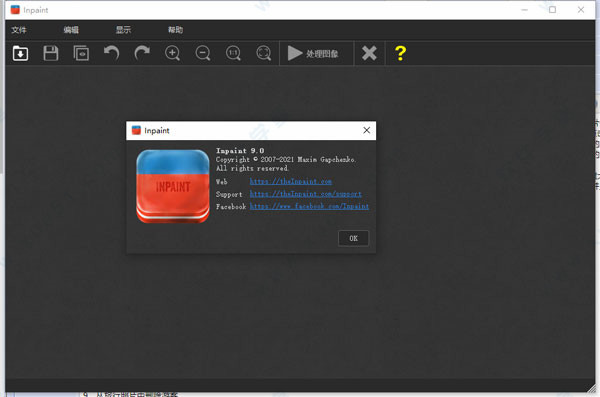
Task: Redo the last action
Action: [x=142, y=53]
